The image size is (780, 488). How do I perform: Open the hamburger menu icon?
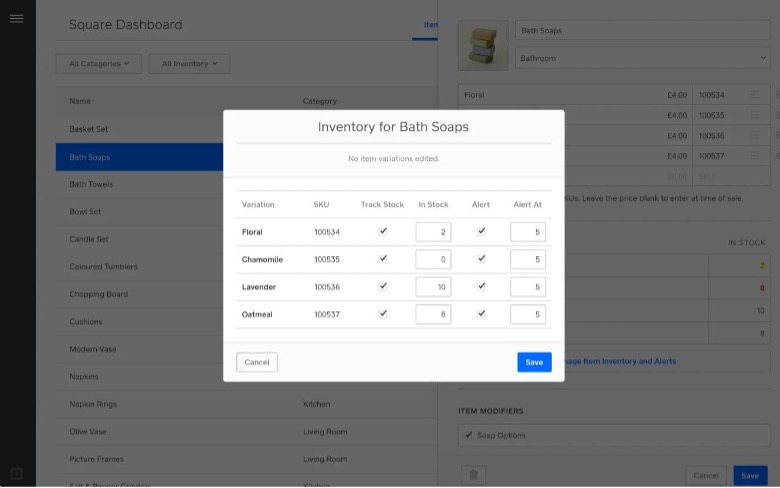tap(16, 19)
